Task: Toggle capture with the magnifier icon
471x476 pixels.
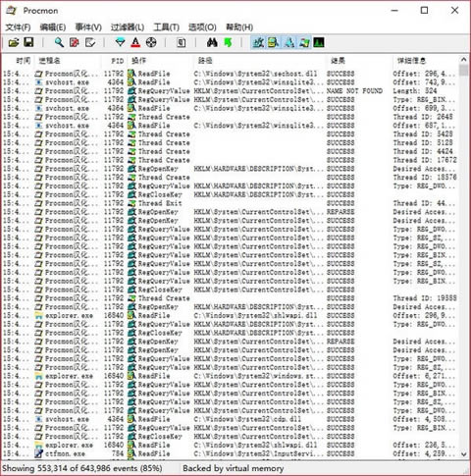Action: [59, 42]
